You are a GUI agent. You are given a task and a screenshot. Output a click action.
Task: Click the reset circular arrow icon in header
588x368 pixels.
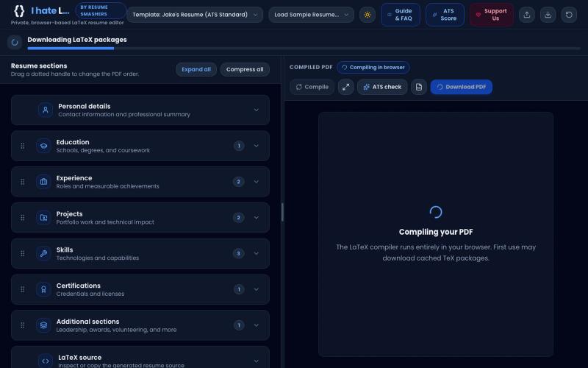(x=569, y=15)
